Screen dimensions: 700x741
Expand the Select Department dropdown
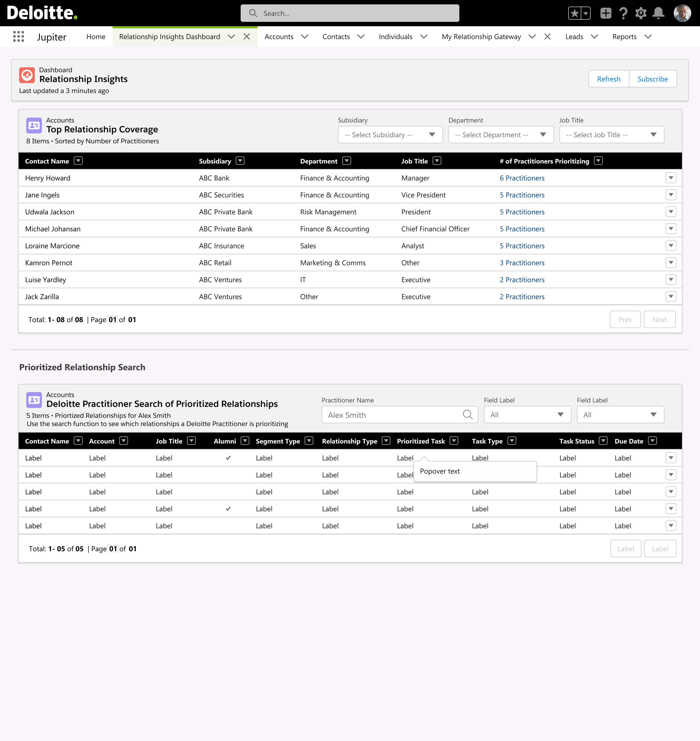click(x=501, y=135)
